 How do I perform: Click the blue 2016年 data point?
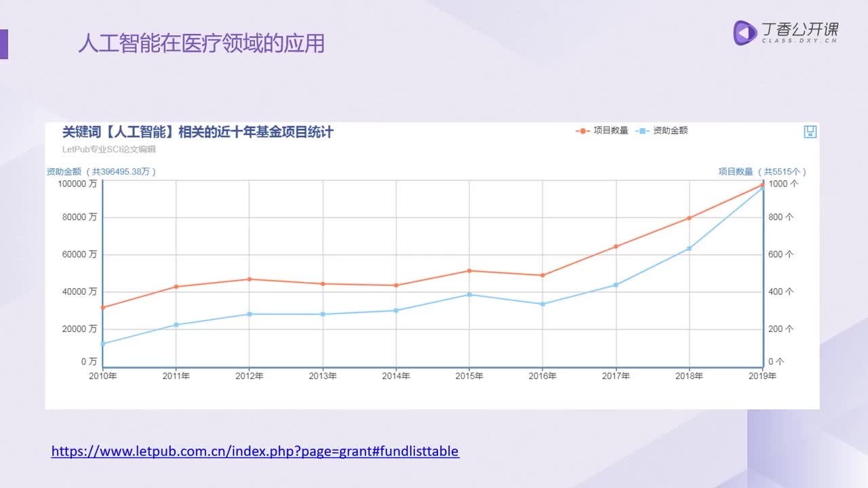click(x=542, y=304)
